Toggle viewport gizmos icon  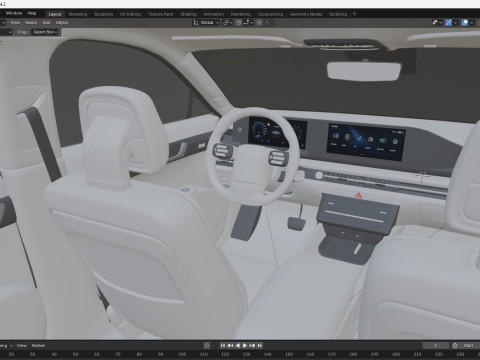click(x=449, y=23)
